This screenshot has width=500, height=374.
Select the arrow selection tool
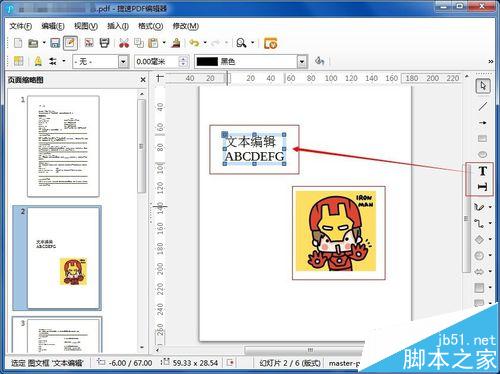point(482,86)
